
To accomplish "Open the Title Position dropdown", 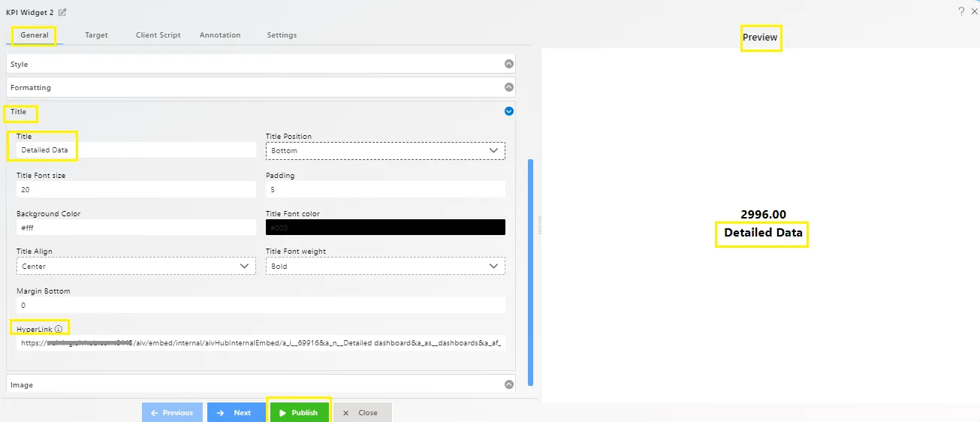I will point(385,151).
